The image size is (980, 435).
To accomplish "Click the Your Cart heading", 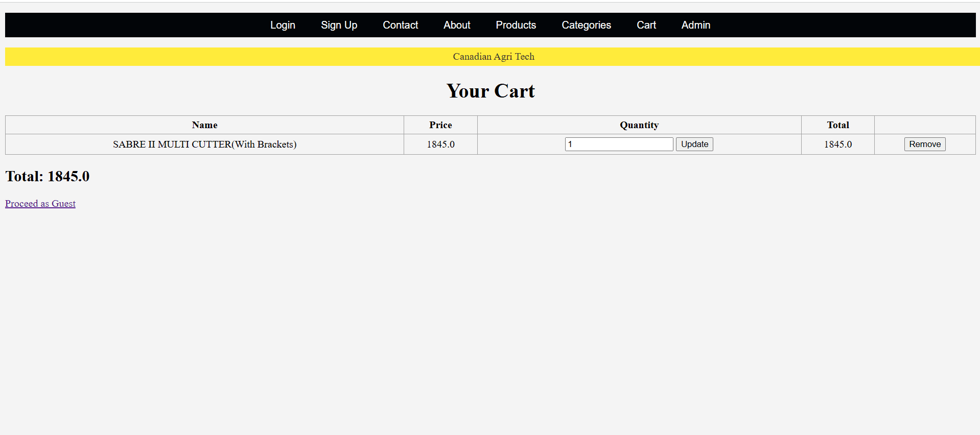I will [x=491, y=91].
